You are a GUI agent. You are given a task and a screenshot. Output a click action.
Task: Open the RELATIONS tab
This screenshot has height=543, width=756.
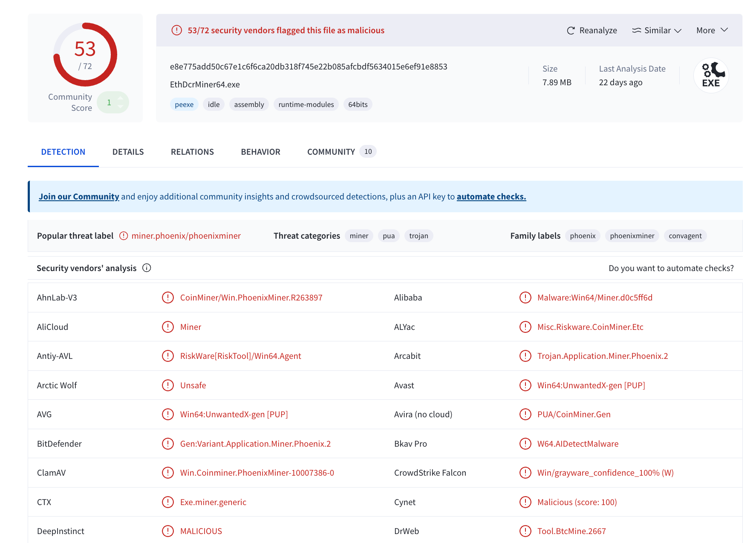pyautogui.click(x=192, y=152)
